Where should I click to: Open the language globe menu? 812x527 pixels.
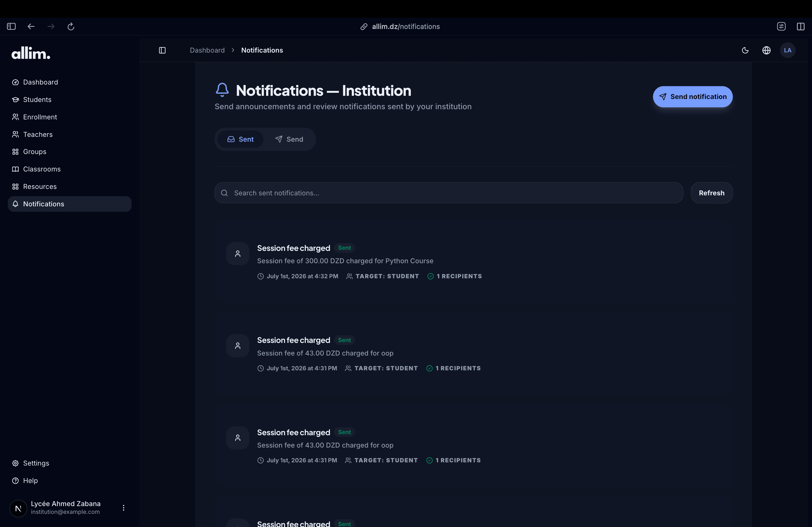point(766,50)
